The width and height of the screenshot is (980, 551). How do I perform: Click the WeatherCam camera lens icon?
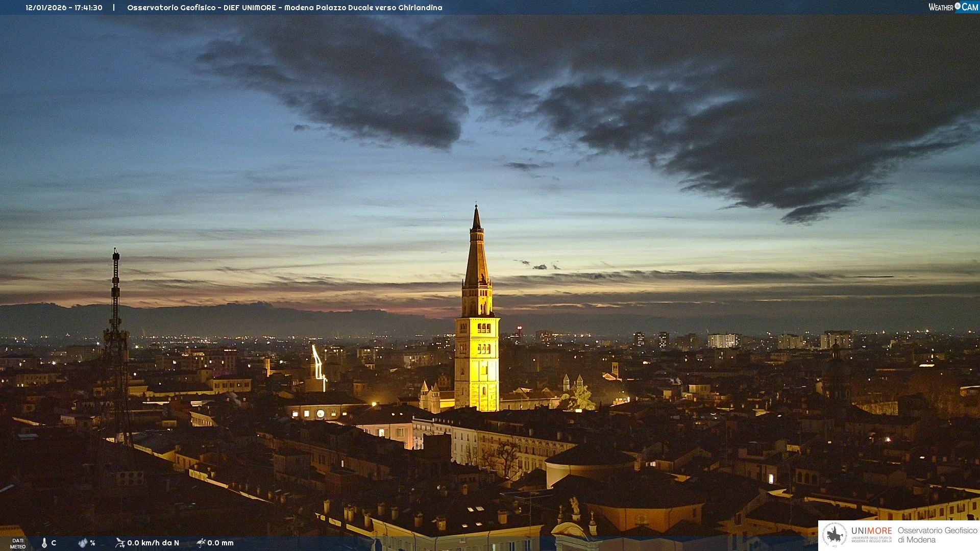[958, 6]
